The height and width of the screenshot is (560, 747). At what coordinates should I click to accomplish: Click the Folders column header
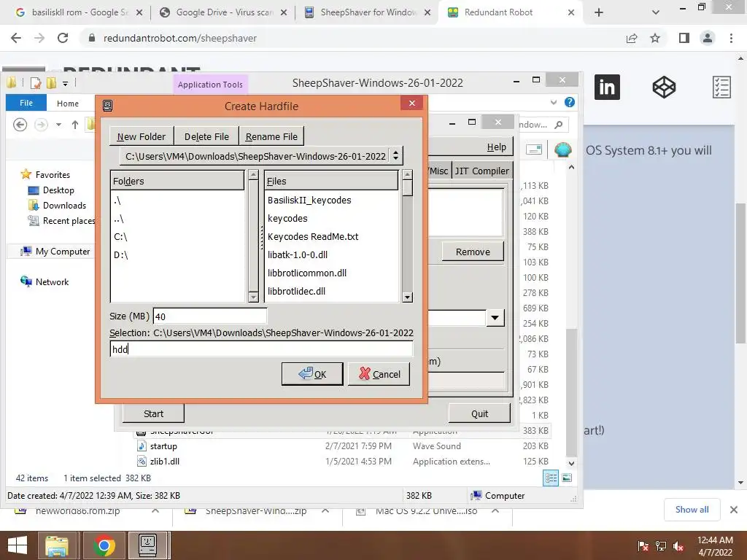point(177,181)
